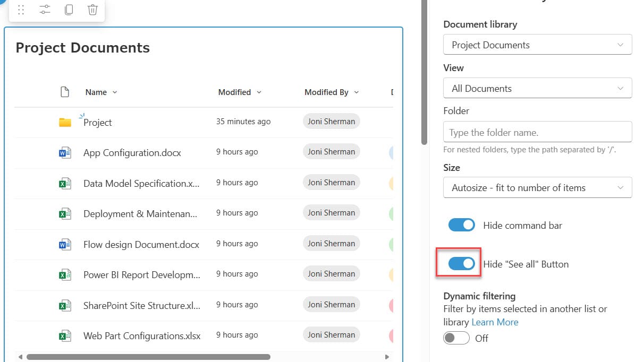Click the vertical scrollbar thumb beside the list
The image size is (644, 362).
coord(424,72)
